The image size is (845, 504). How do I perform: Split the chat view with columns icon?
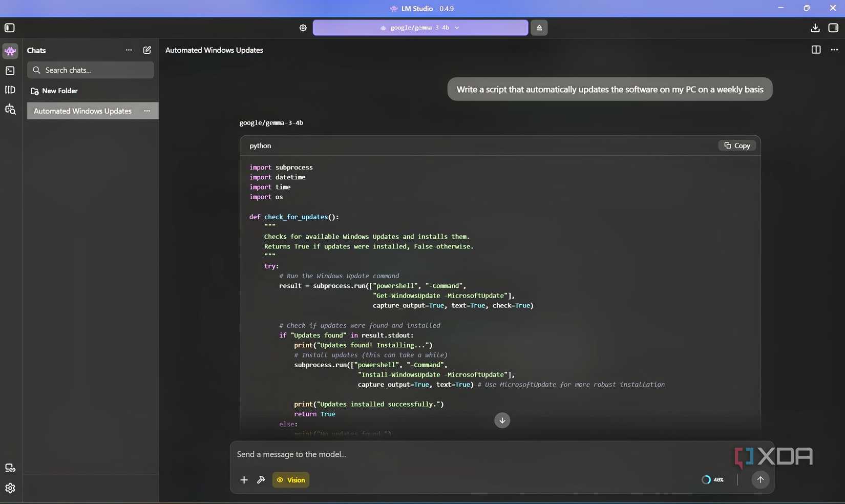[x=816, y=50]
